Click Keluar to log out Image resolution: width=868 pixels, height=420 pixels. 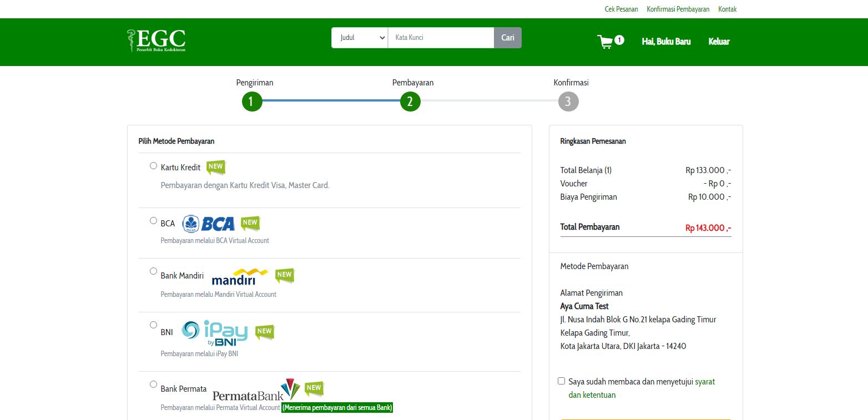[719, 42]
